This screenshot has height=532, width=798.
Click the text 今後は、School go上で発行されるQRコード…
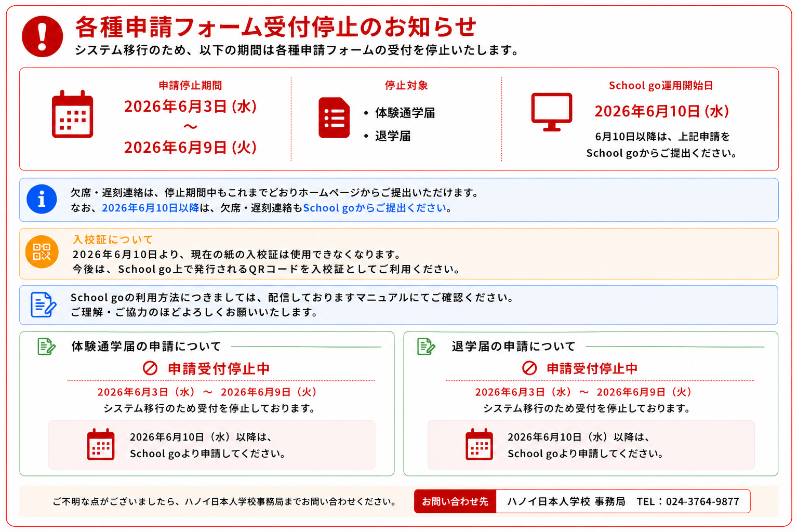266,269
